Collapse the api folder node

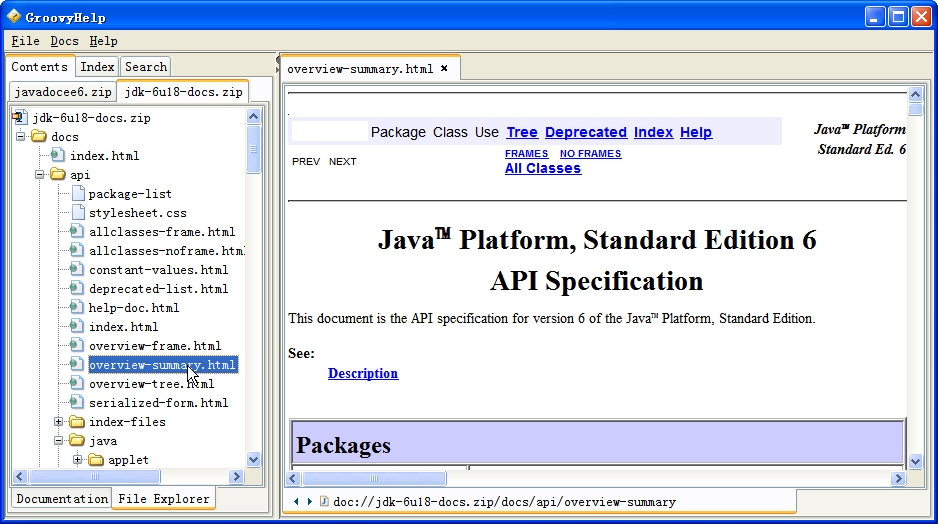tap(39, 175)
